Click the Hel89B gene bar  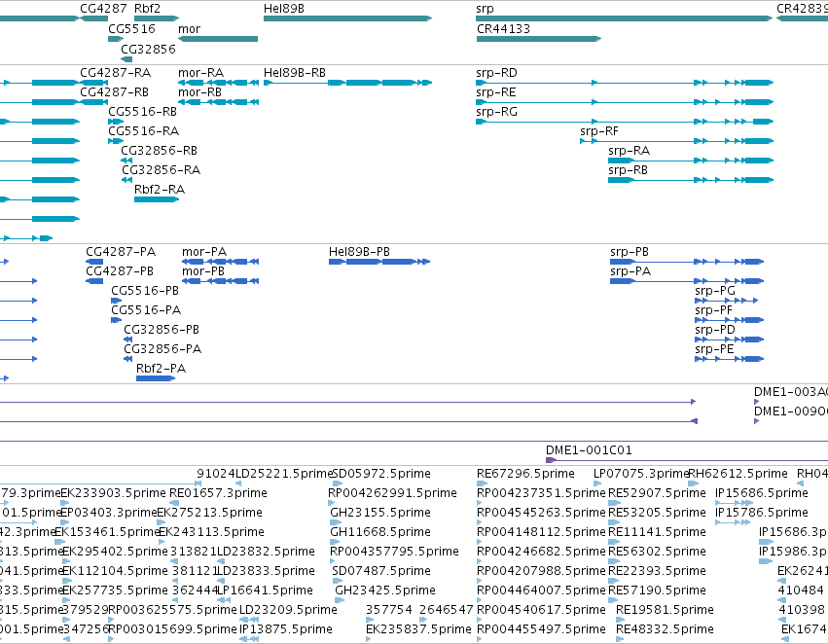coord(347,18)
